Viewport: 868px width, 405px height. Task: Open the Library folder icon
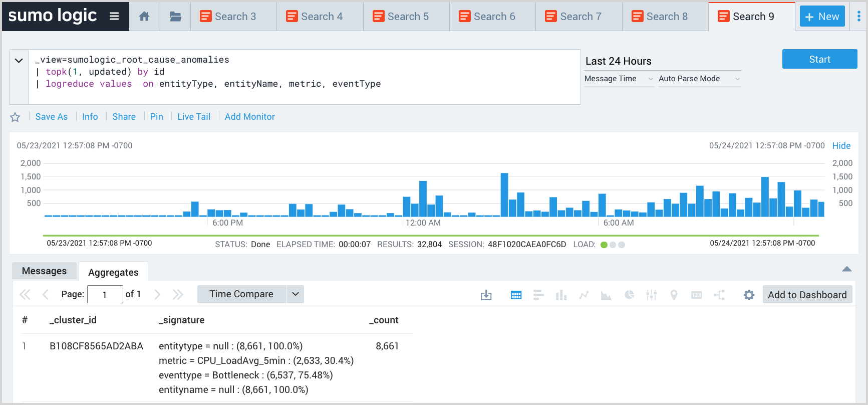point(175,17)
